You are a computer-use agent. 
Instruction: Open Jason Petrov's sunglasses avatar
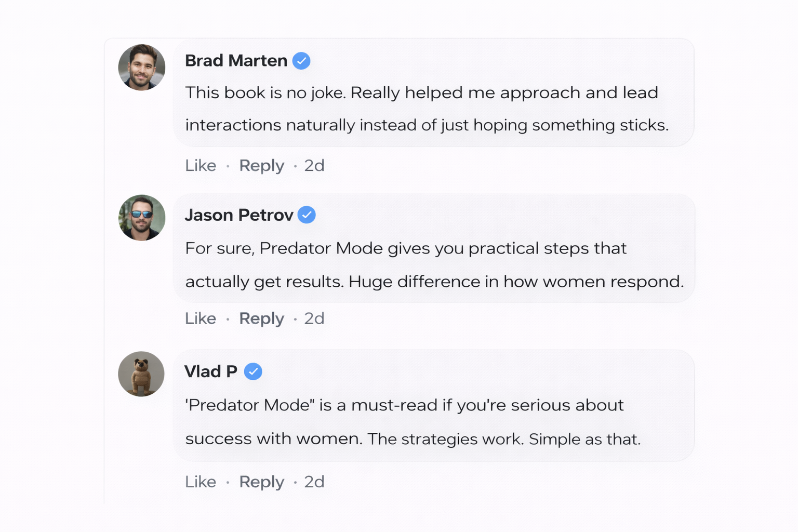pos(142,218)
